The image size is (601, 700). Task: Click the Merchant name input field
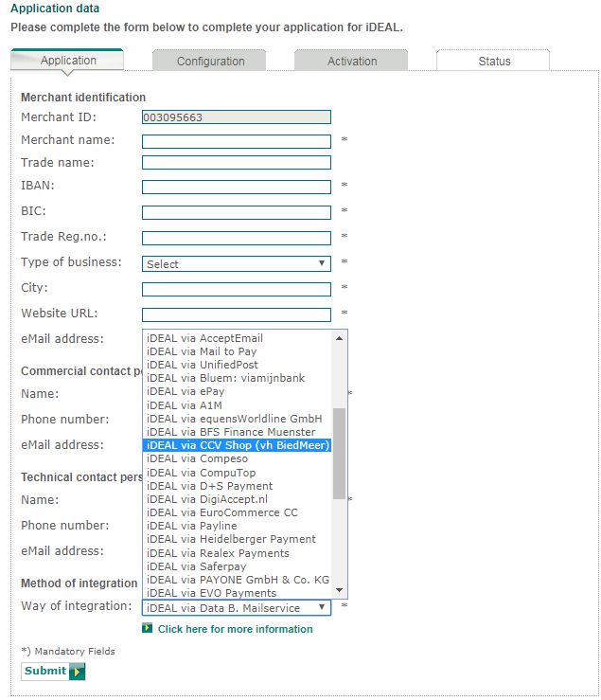pyautogui.click(x=236, y=141)
